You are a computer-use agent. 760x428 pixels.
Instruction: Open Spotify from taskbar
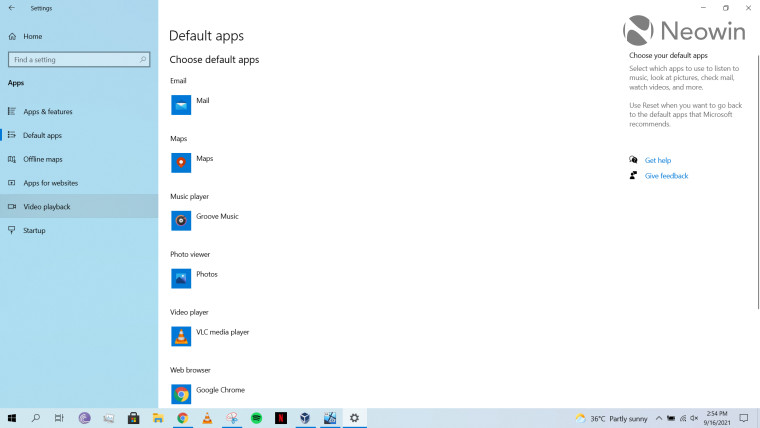256,418
